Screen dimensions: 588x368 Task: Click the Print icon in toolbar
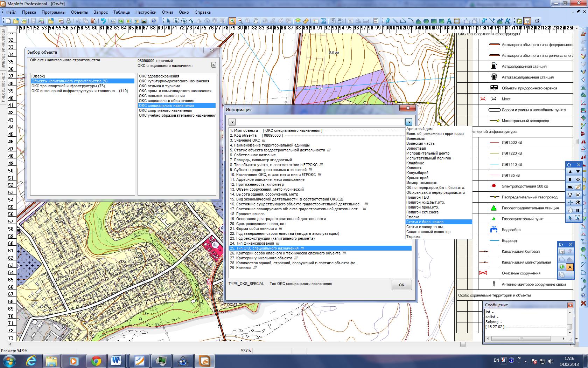click(69, 21)
